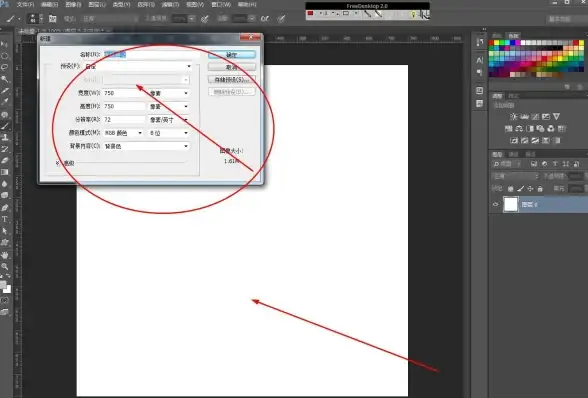This screenshot has width=588, height=398.
Task: Toggle pixel layer filter
Action: click(534, 164)
